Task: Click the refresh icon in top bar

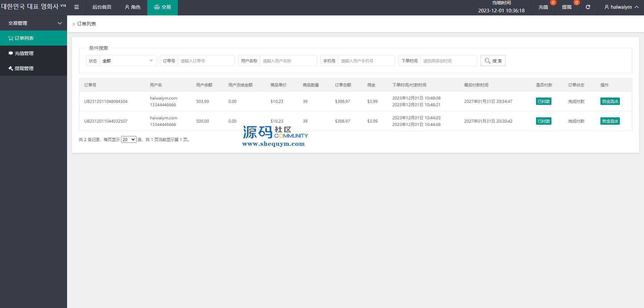Action: click(588, 7)
